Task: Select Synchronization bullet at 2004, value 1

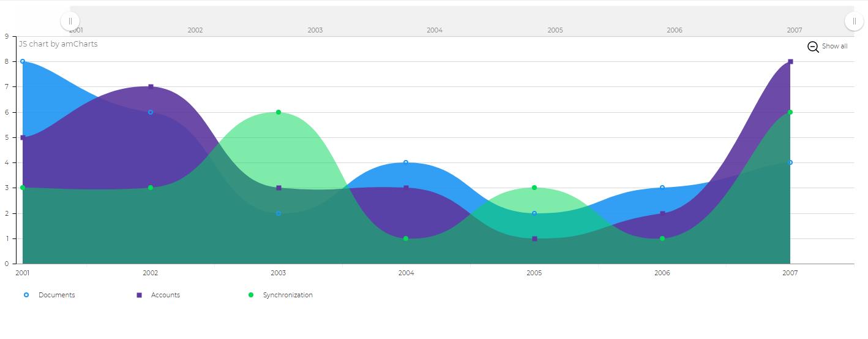Action: coord(406,238)
